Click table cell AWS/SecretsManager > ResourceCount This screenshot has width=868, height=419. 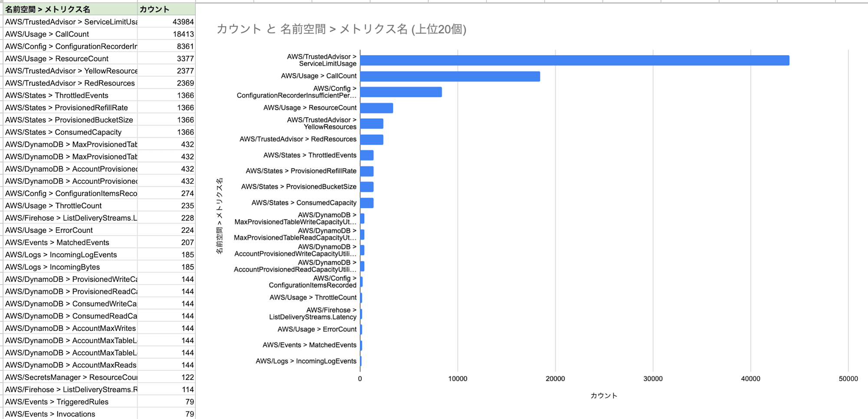point(70,377)
